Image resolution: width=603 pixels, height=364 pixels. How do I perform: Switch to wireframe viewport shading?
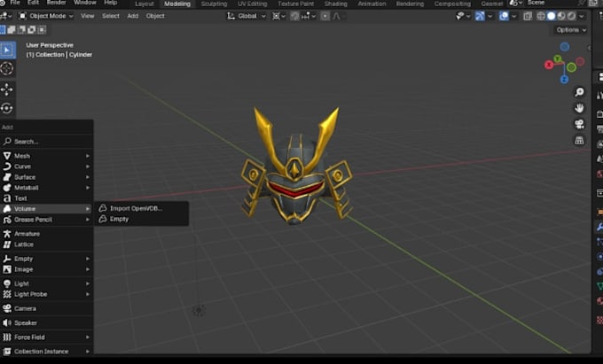click(x=541, y=16)
